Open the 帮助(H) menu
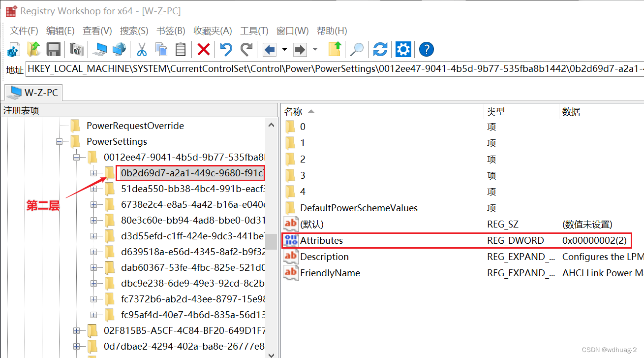 pyautogui.click(x=332, y=31)
